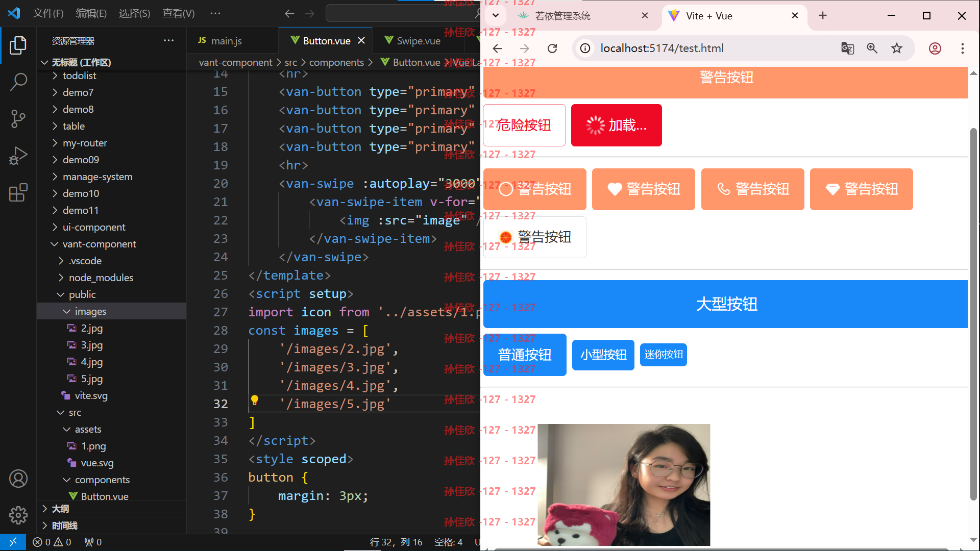Open the Extensions view

[18, 193]
